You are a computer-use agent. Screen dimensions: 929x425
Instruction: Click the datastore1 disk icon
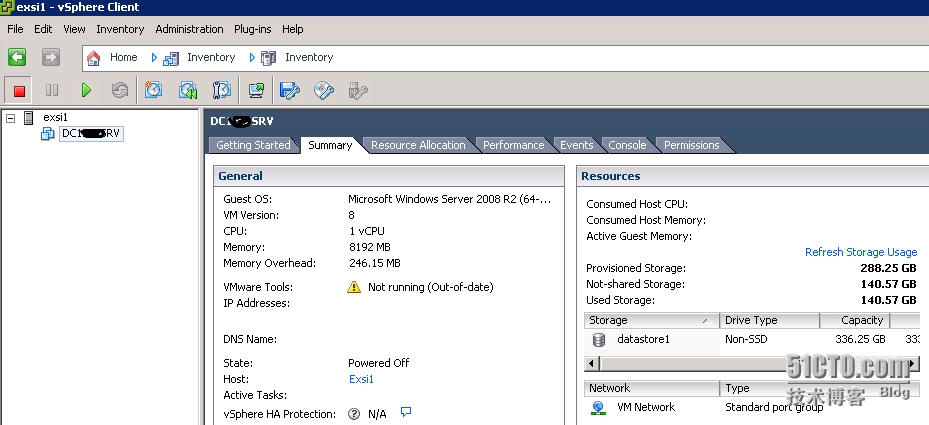[x=599, y=340]
